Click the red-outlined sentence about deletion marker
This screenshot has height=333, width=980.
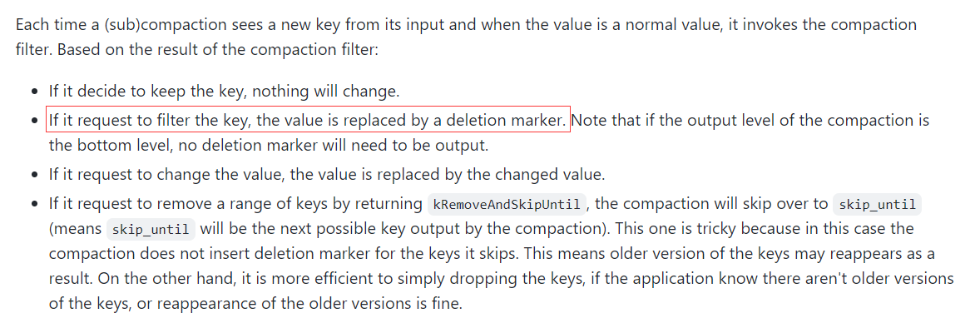coord(308,120)
